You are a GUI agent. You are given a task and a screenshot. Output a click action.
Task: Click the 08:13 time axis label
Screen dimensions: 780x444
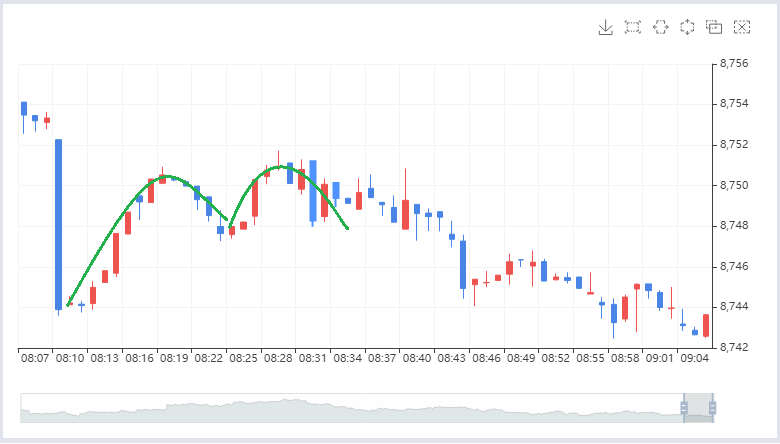coord(104,358)
